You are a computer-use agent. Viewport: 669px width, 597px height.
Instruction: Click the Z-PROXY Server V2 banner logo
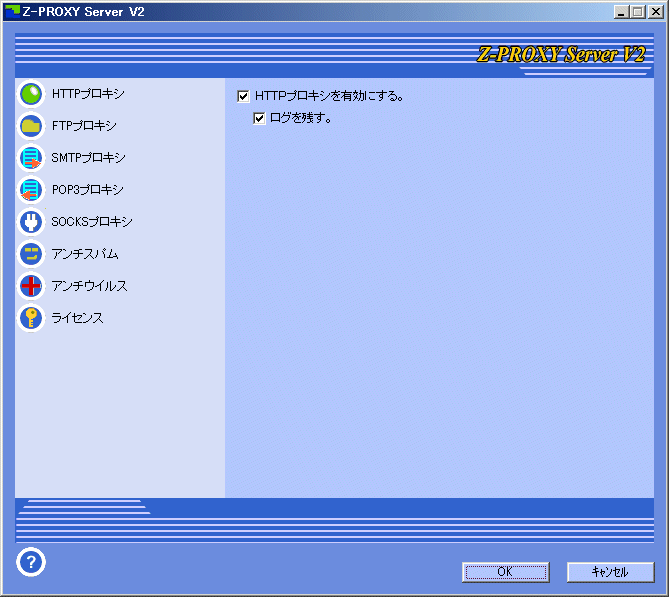pos(561,55)
